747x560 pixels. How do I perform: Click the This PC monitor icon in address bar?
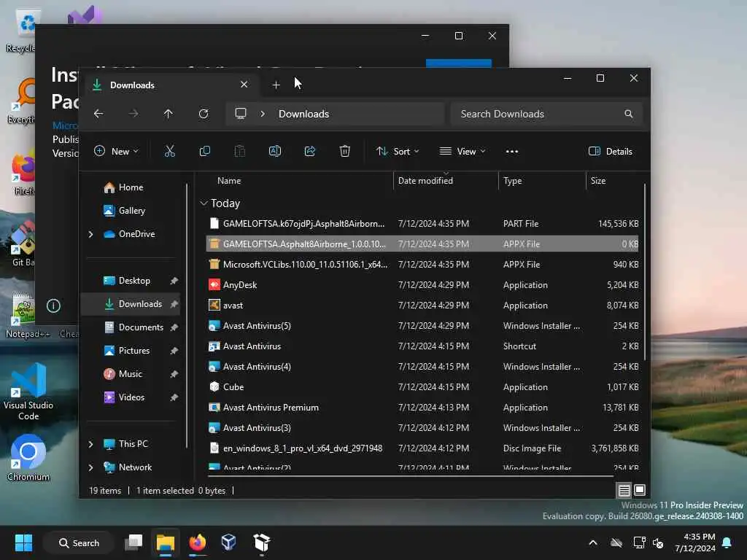tap(241, 113)
